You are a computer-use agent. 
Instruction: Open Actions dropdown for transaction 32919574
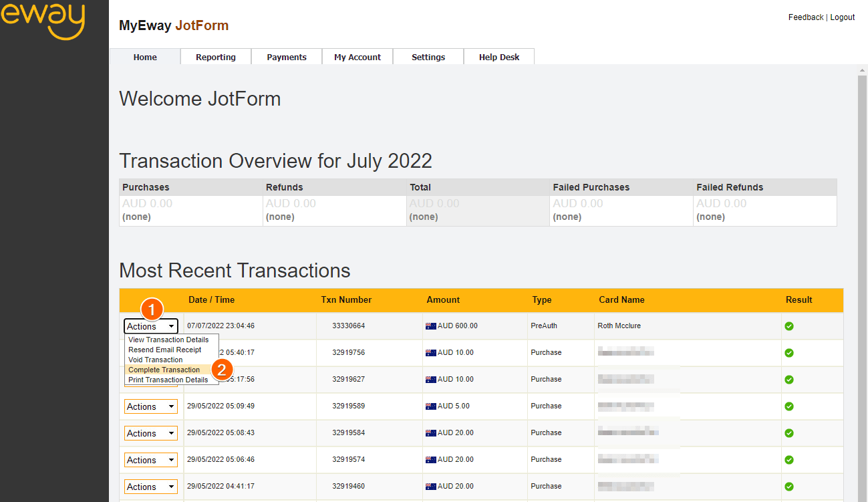151,460
